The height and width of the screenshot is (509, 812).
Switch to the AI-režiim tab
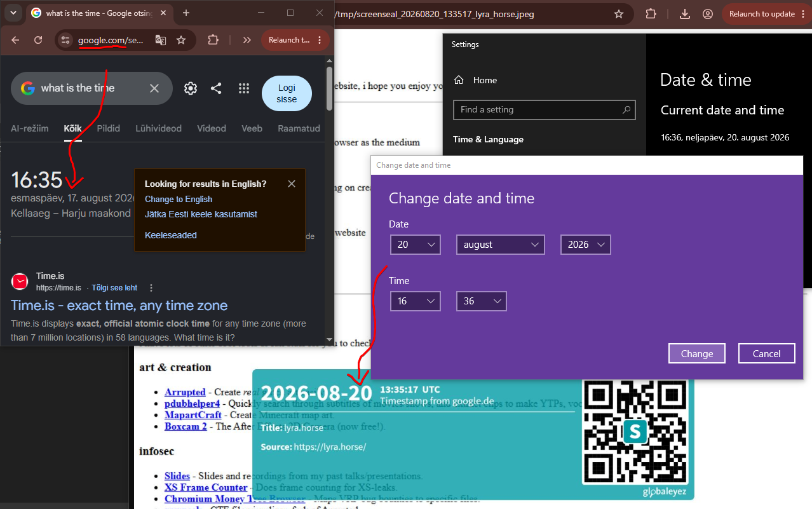click(x=29, y=128)
